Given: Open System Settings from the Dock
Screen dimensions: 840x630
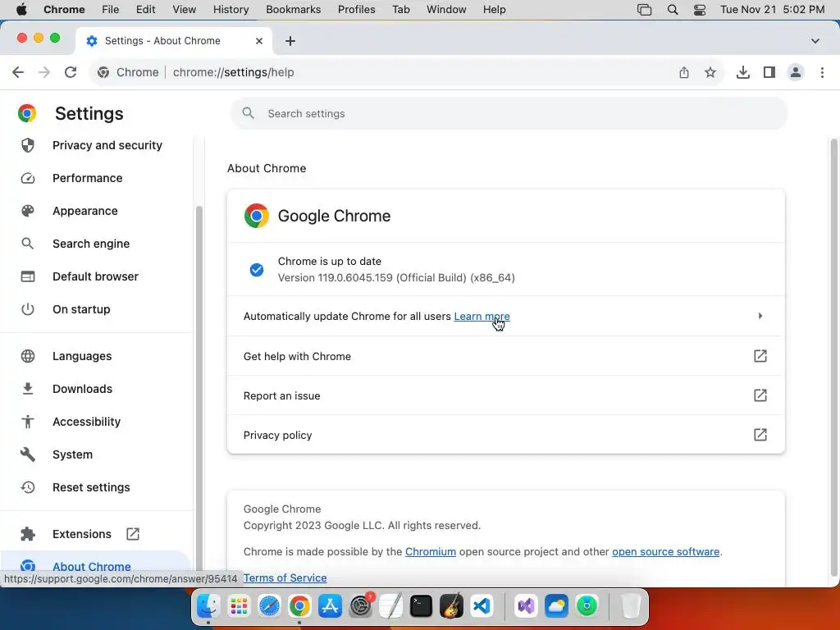Looking at the screenshot, I should point(361,606).
